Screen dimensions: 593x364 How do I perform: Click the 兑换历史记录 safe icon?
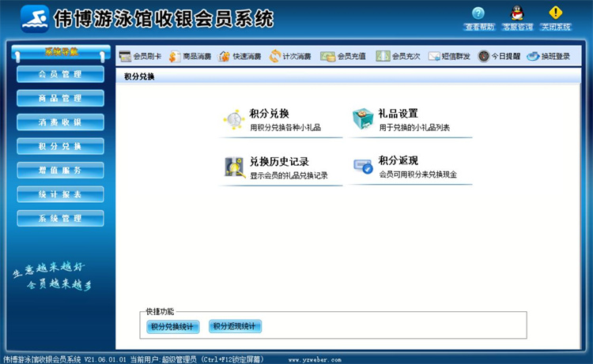pyautogui.click(x=234, y=167)
